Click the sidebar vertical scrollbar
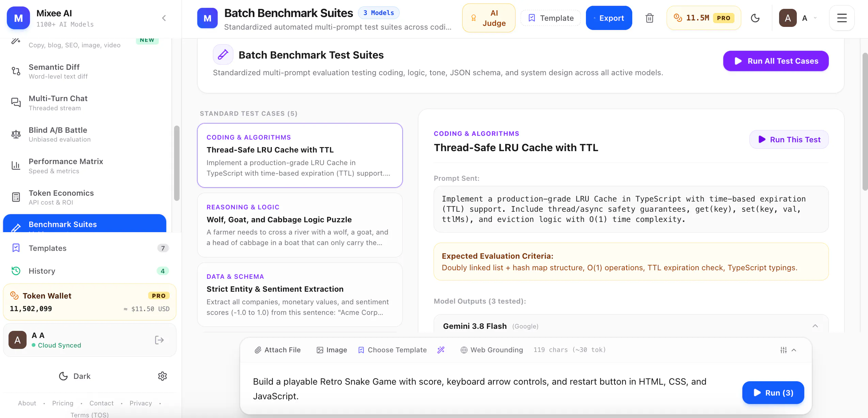Viewport: 868px width, 418px height. click(176, 163)
